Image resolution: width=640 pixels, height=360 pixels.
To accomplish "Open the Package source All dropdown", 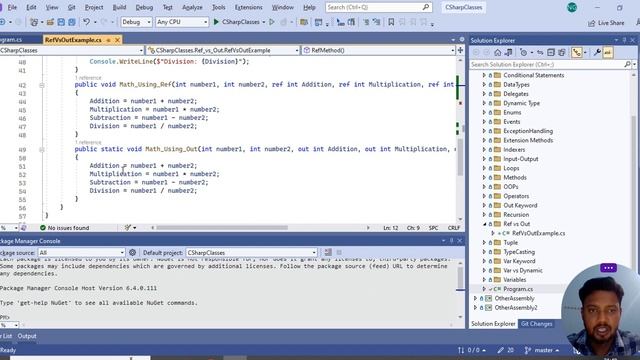I will (82, 253).
